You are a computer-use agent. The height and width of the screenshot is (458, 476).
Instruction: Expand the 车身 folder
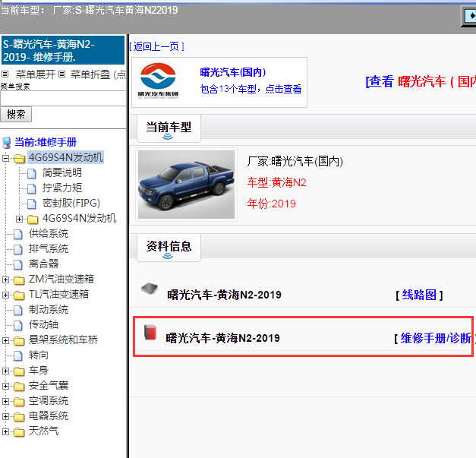(x=5, y=371)
